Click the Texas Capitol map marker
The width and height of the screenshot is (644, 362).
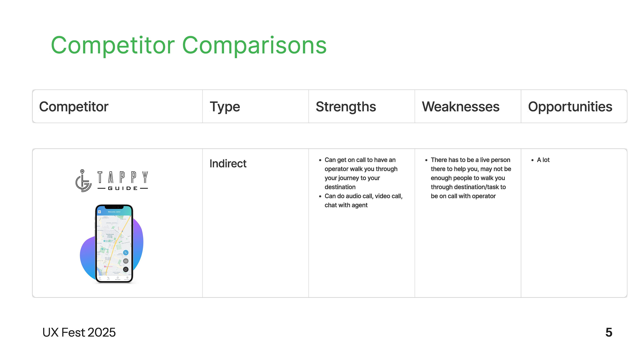(102, 249)
